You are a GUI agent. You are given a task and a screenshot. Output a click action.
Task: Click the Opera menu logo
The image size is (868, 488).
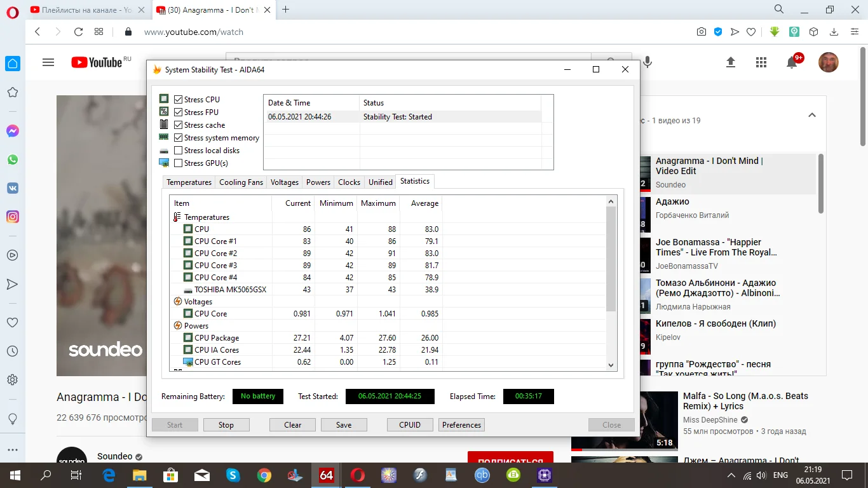pos(12,11)
